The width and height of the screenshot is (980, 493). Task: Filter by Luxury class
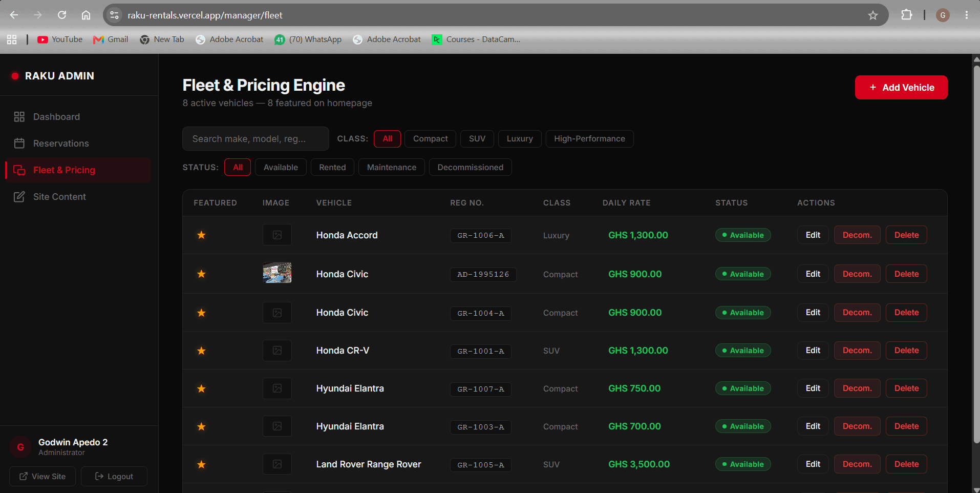(x=520, y=139)
